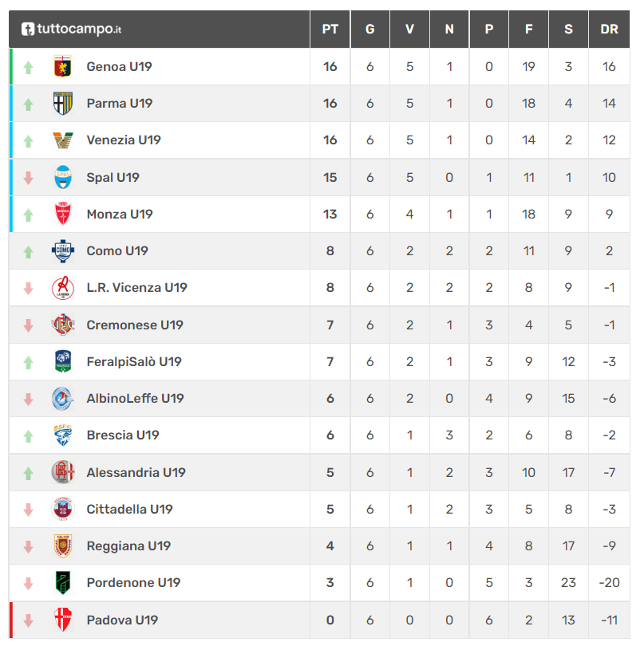Screen dimensions: 644x646
Task: Click the Como U19 club crest
Action: pyautogui.click(x=63, y=250)
